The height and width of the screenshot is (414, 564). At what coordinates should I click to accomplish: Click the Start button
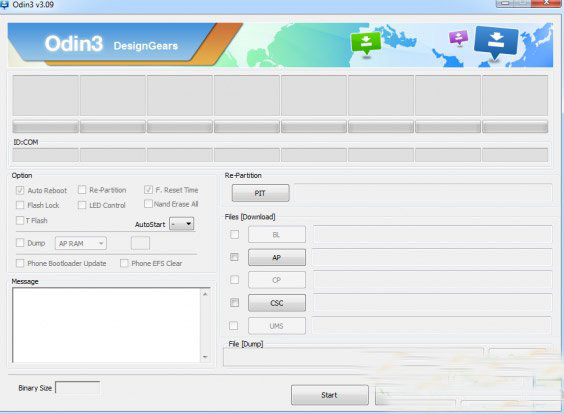coord(329,395)
